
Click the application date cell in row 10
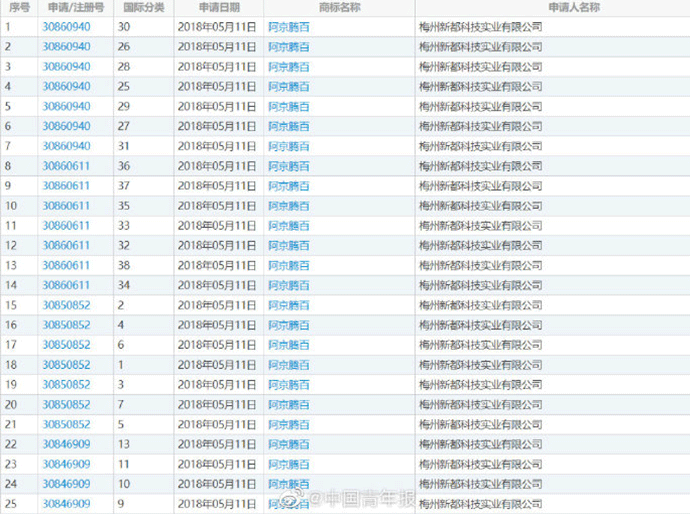pos(216,206)
